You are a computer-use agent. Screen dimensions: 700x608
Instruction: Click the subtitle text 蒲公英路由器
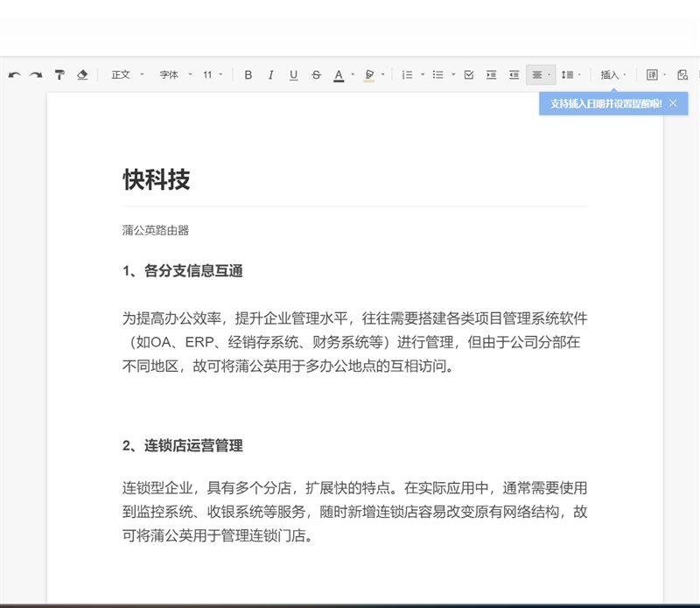156,230
